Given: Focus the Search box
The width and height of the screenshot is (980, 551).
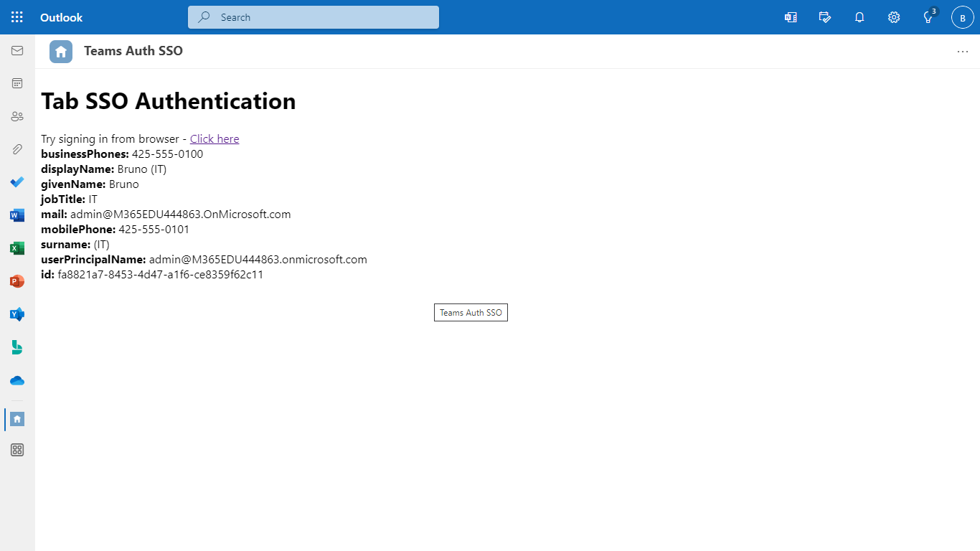Looking at the screenshot, I should point(314,17).
